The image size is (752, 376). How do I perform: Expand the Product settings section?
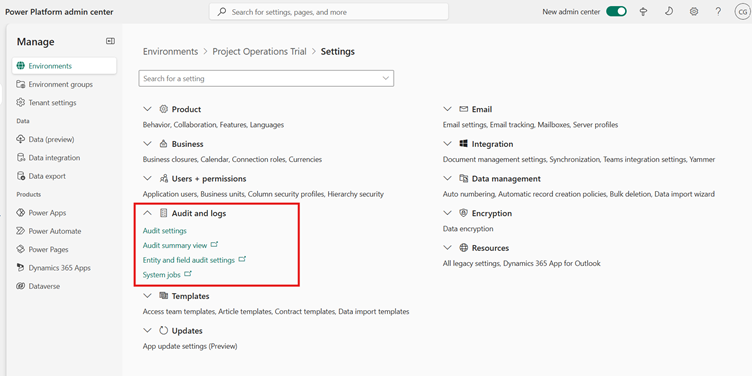[147, 109]
